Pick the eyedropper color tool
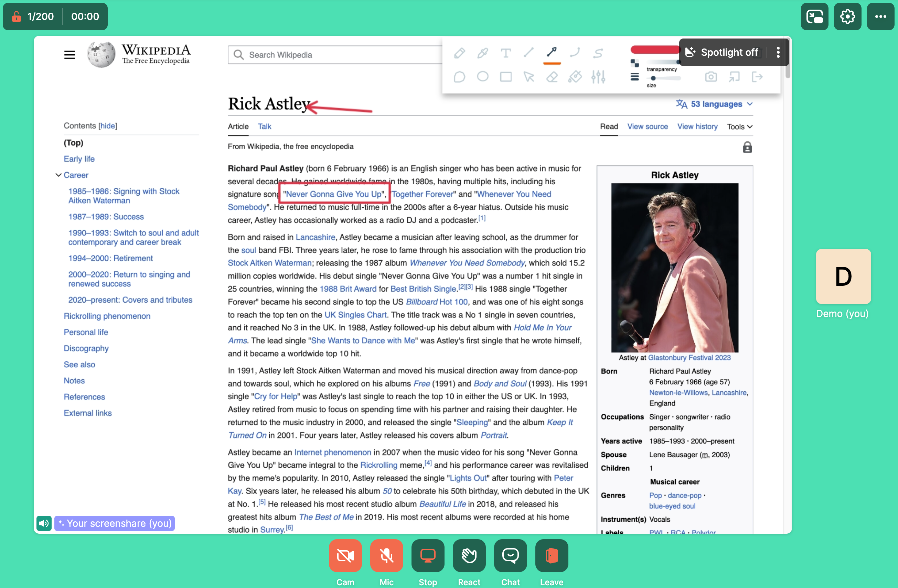898x588 pixels. point(482,53)
